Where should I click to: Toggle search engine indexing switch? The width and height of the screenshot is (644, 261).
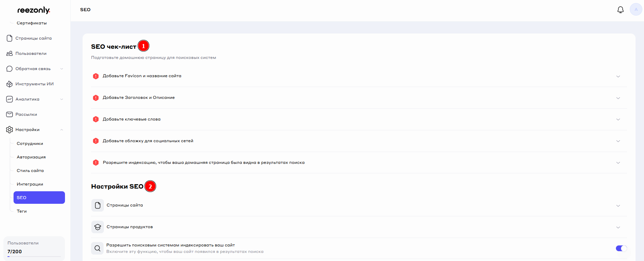[x=621, y=248]
